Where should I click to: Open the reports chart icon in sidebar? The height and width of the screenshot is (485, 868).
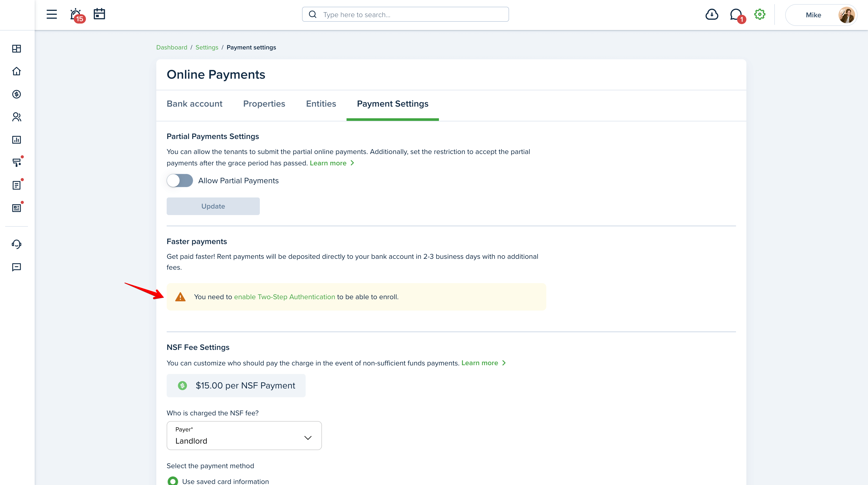click(x=17, y=140)
